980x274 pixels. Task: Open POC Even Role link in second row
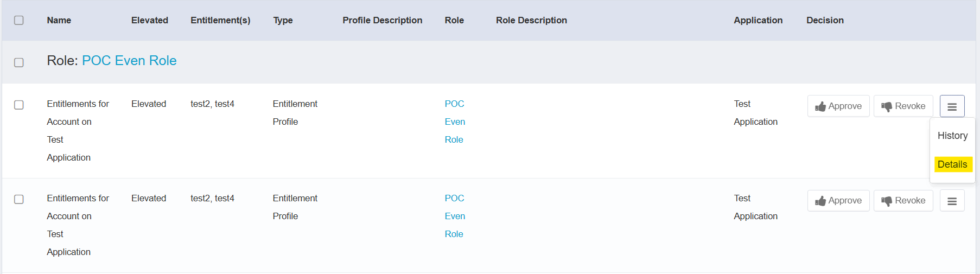pos(455,216)
